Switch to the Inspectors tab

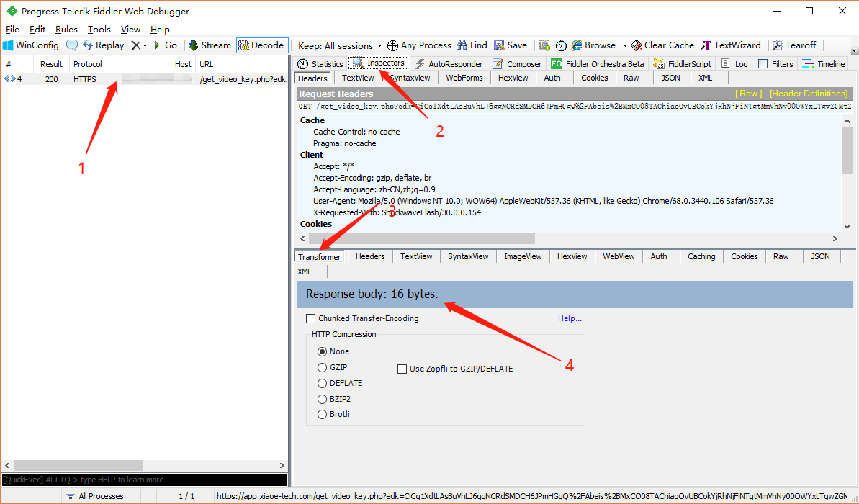coord(379,63)
